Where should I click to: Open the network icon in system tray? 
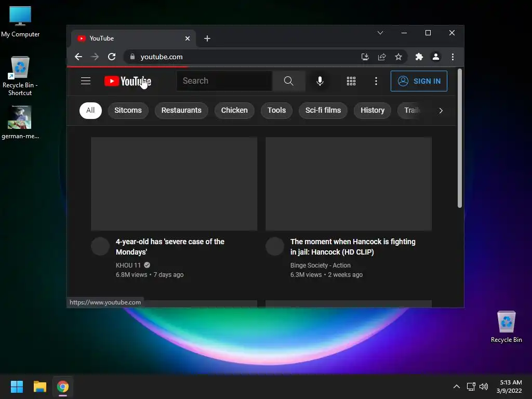pyautogui.click(x=471, y=387)
